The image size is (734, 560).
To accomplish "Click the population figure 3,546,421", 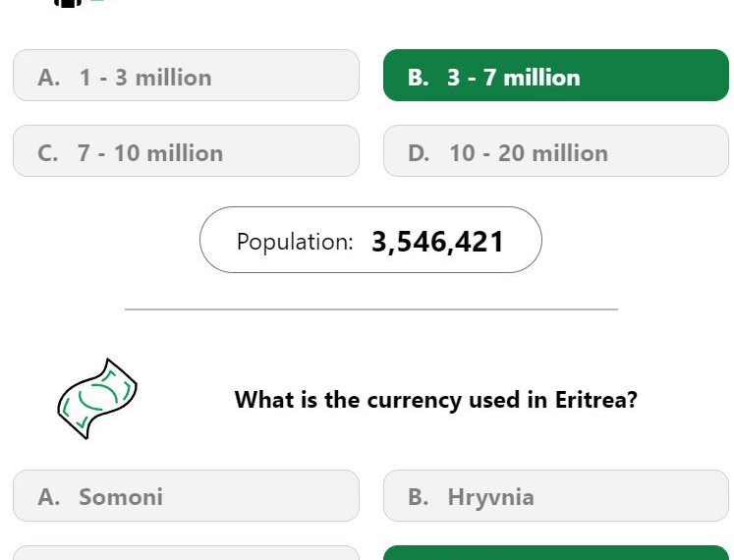I will point(437,242).
